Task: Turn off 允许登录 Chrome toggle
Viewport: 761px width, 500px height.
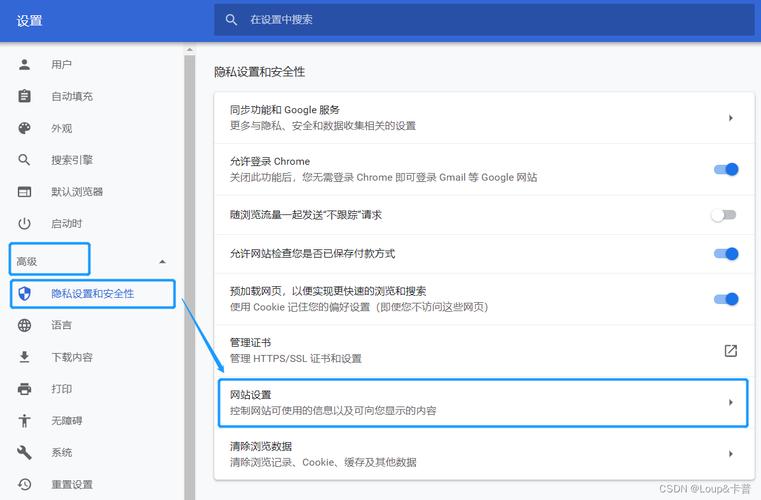Action: pos(726,169)
